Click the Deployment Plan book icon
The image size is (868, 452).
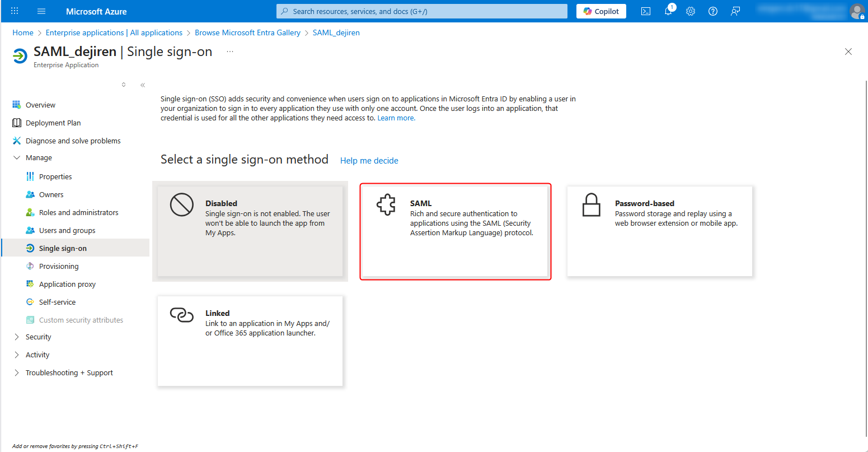click(17, 123)
